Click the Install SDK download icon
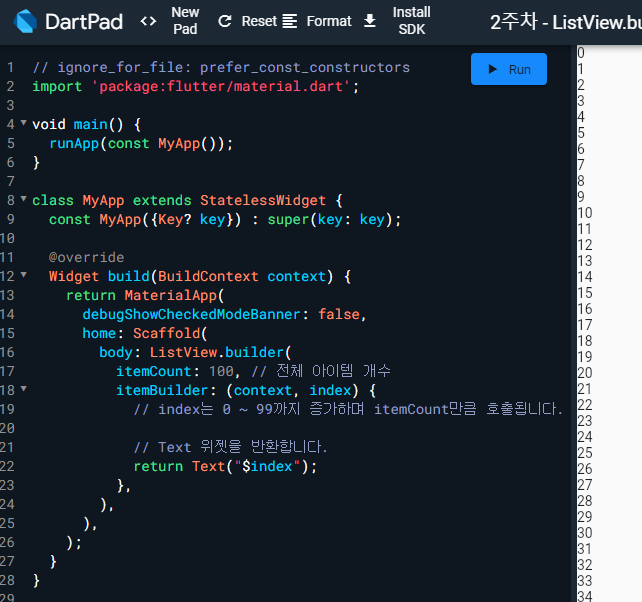Viewport: 642px width, 602px height. [x=370, y=20]
